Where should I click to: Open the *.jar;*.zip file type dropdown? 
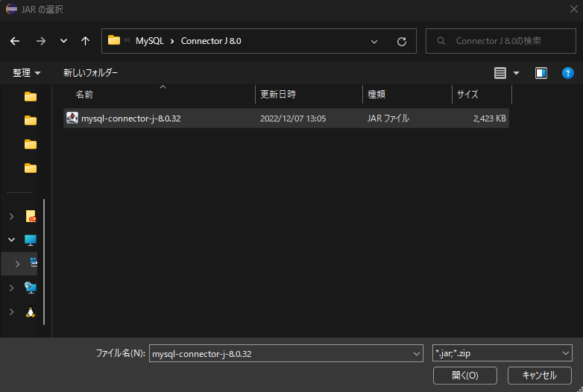tap(502, 353)
